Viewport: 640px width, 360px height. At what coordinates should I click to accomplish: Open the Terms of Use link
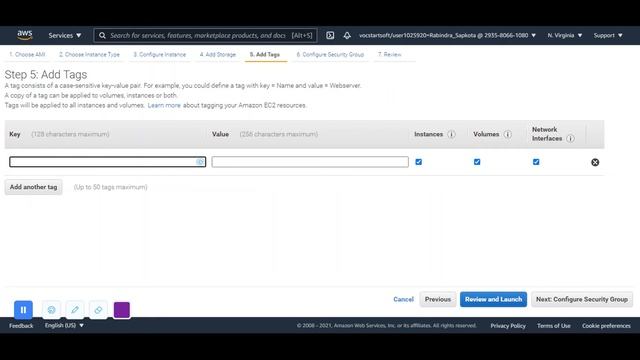[554, 326]
